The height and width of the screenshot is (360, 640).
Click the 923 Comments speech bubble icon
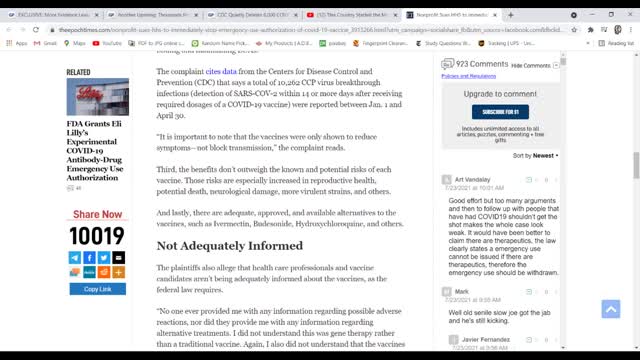pyautogui.click(x=447, y=64)
